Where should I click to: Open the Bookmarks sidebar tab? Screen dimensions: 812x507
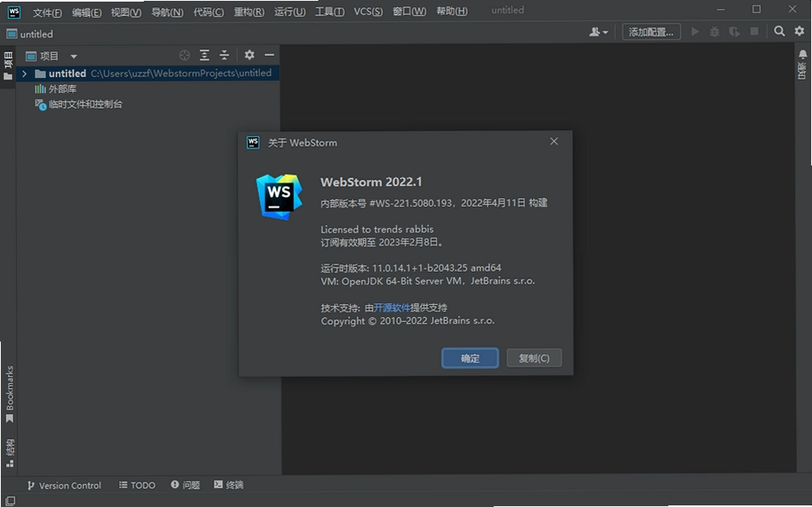coord(9,394)
